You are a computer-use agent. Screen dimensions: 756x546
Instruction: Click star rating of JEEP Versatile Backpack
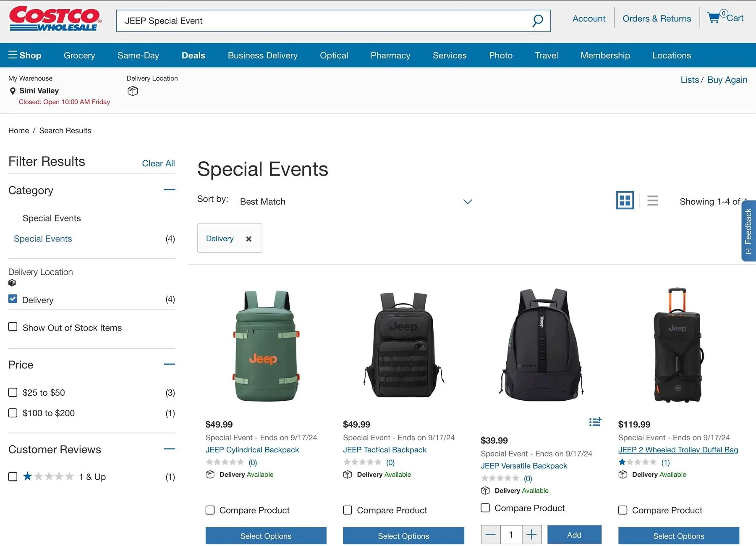pyautogui.click(x=500, y=478)
